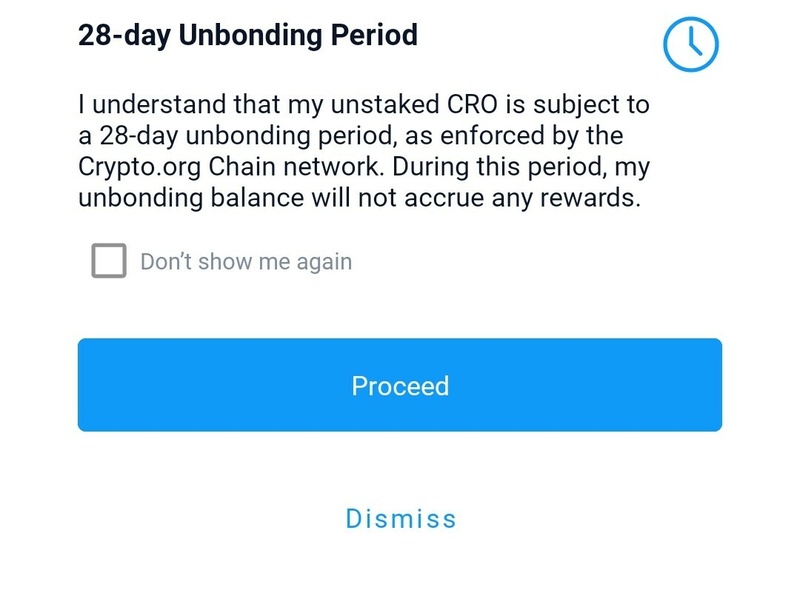The image size is (800, 590).
Task: Tick the "Don't show me again" checkbox
Action: [x=109, y=260]
